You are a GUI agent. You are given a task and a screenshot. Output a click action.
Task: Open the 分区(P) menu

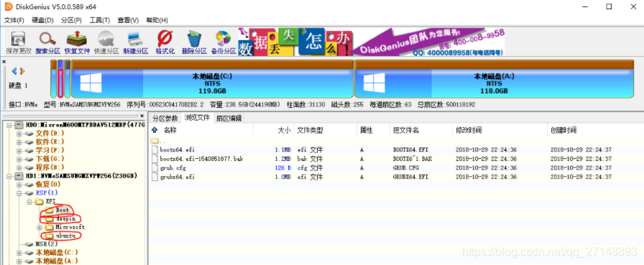point(71,20)
